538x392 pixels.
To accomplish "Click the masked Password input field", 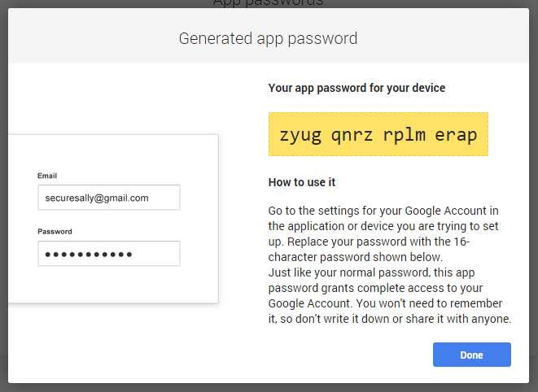I will click(108, 254).
